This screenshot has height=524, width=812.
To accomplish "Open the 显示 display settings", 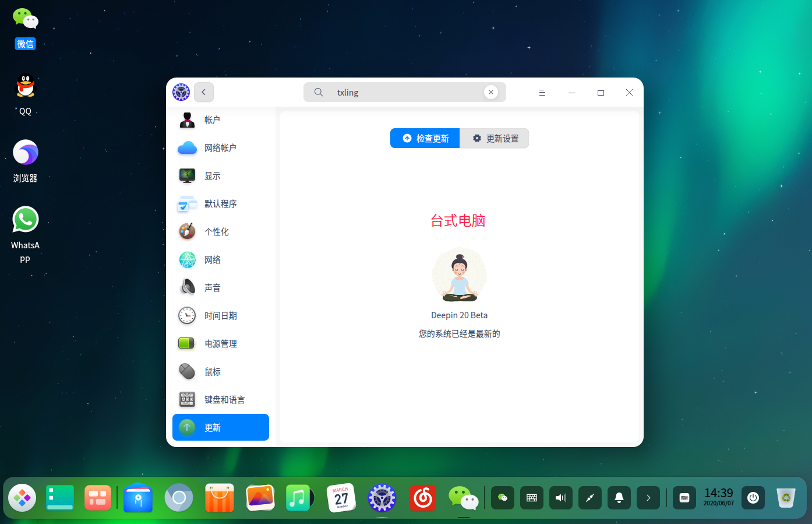I will (220, 176).
